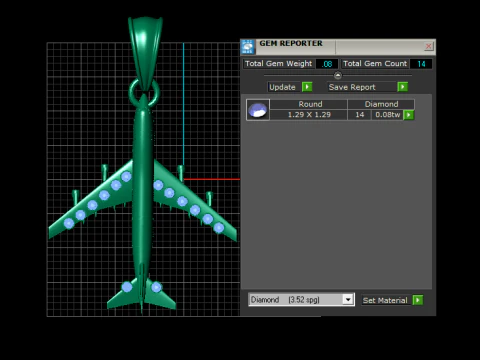Image resolution: width=480 pixels, height=360 pixels.
Task: Select the round gem thumbnail
Action: 258,110
